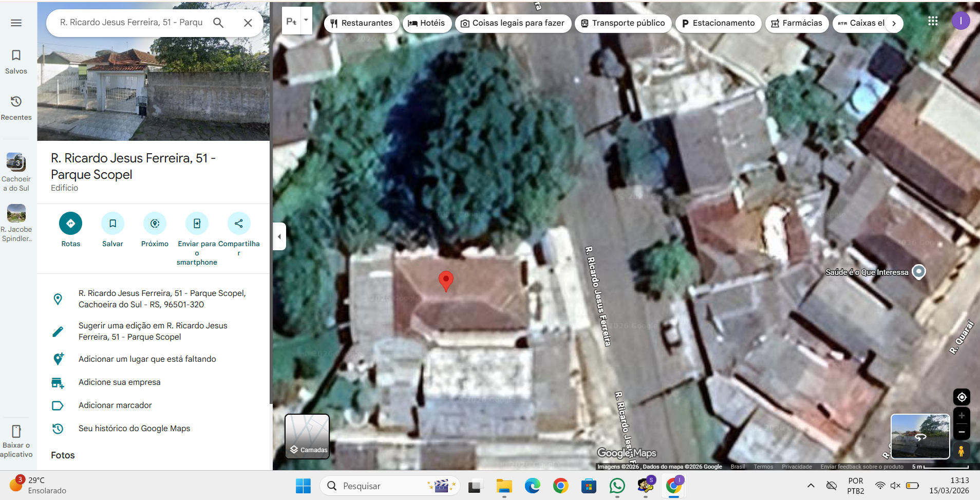980x500 pixels.
Task: Open the hamburger menu
Action: (x=16, y=23)
